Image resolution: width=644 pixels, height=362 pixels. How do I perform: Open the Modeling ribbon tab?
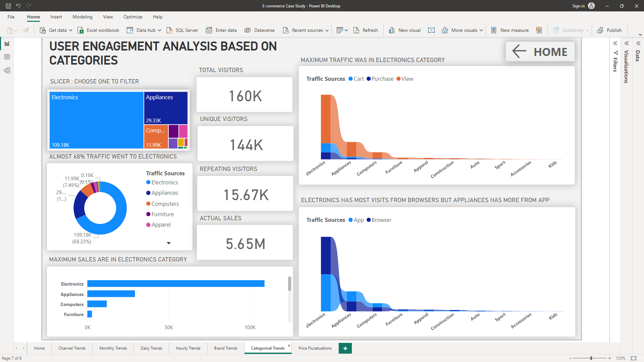82,17
